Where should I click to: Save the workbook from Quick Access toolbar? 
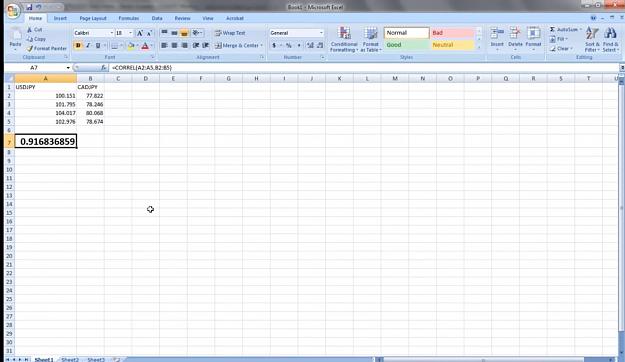[x=29, y=7]
